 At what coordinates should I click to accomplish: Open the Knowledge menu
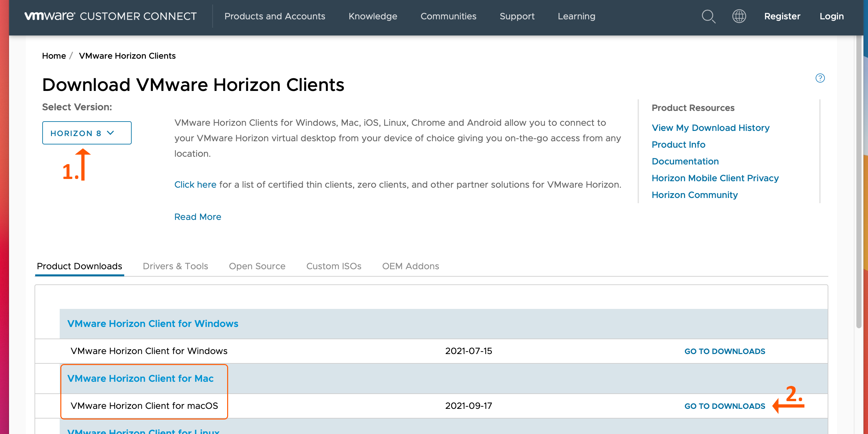(373, 16)
